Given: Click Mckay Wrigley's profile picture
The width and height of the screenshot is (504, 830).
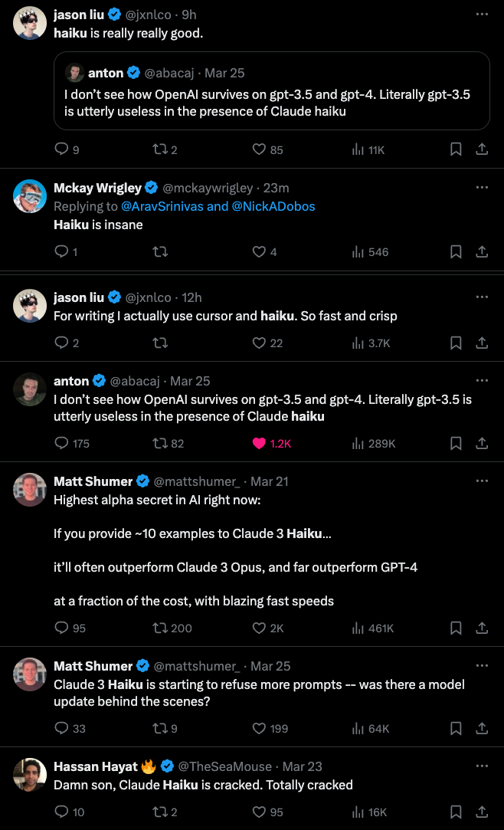Looking at the screenshot, I should tap(30, 197).
